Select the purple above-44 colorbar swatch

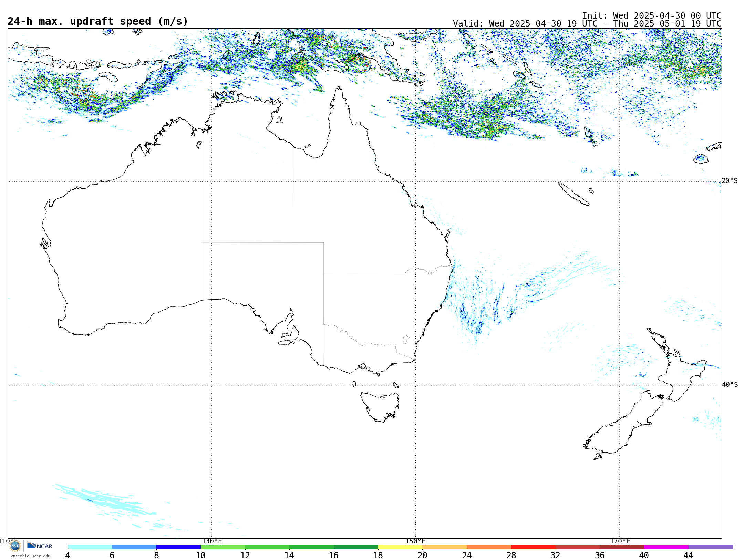click(711, 547)
